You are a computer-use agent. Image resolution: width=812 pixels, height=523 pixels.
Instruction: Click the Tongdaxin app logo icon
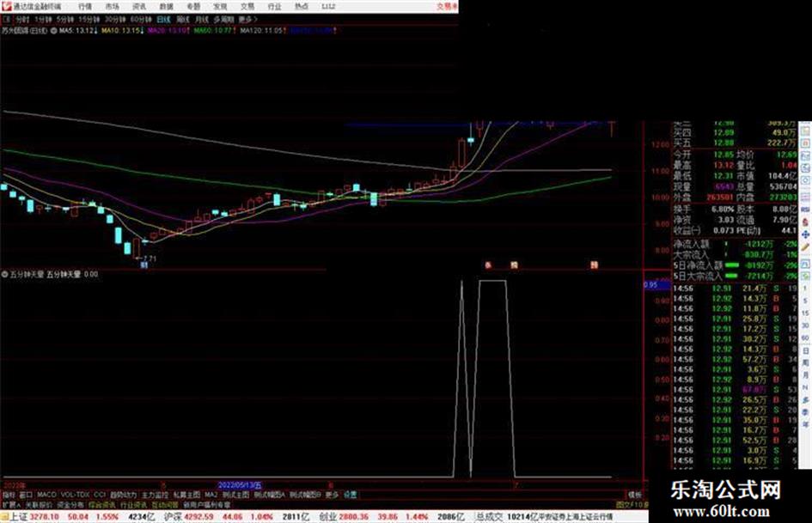pyautogui.click(x=7, y=6)
